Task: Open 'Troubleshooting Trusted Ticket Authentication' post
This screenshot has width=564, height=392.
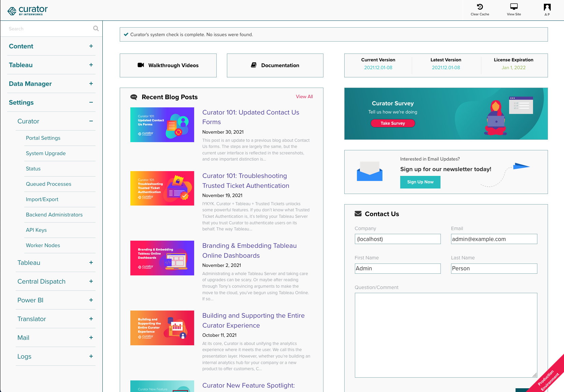Action: pyautogui.click(x=246, y=181)
